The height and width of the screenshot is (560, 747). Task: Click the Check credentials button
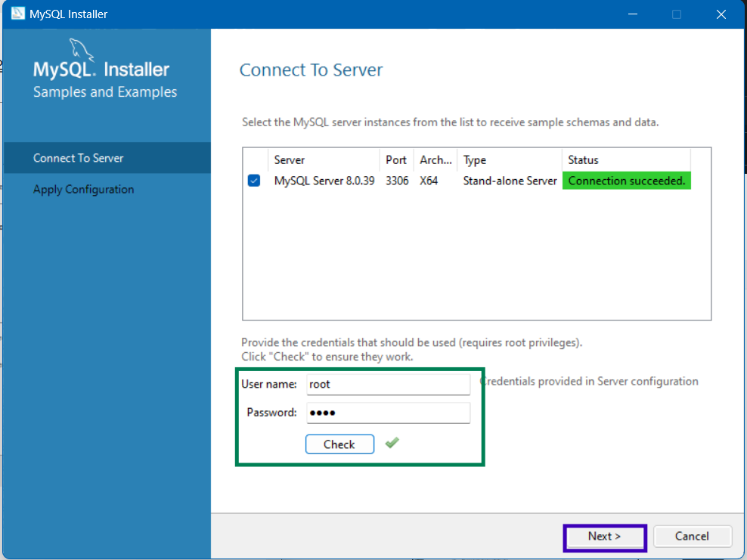coord(339,444)
